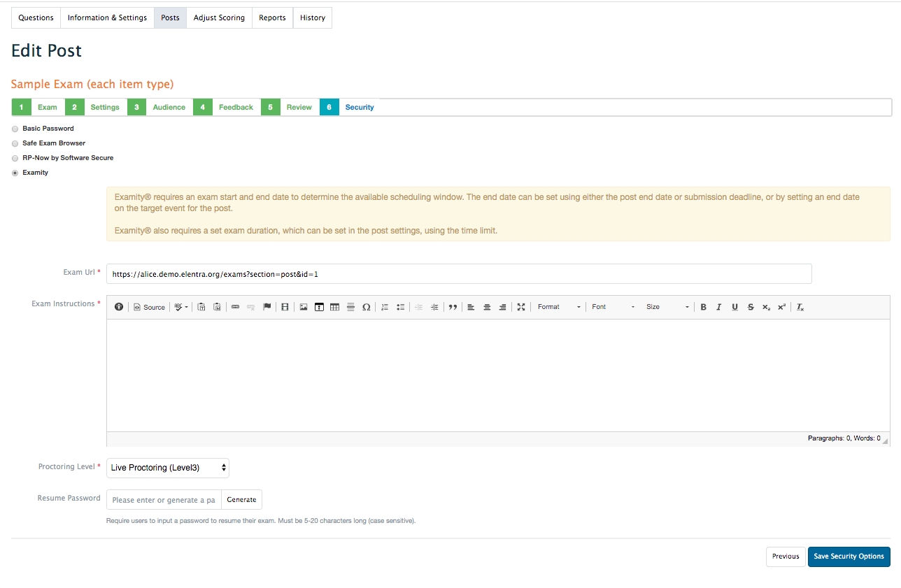Insert a numbered list

[x=384, y=307]
